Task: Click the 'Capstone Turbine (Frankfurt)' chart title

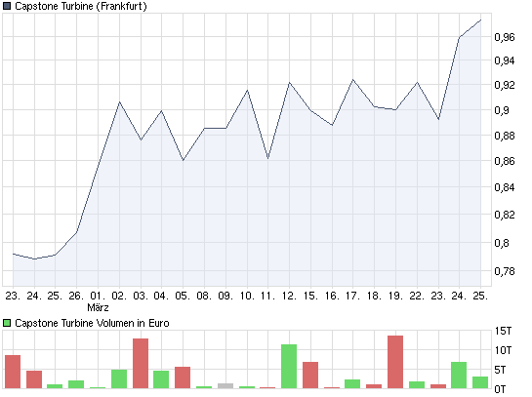Action: point(81,6)
